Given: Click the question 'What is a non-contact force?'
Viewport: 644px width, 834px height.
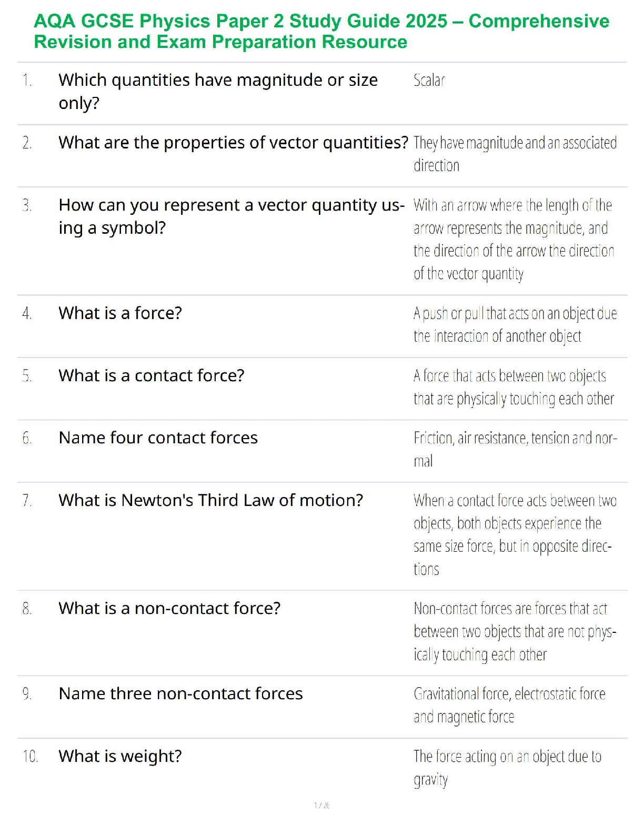Looking at the screenshot, I should [x=169, y=609].
